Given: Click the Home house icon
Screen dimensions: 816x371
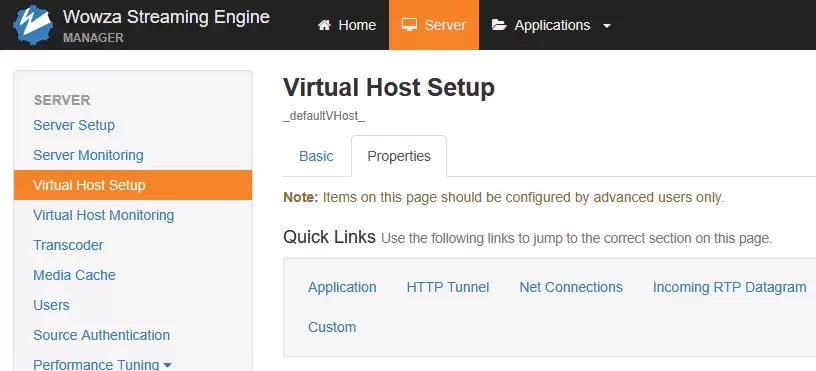Looking at the screenshot, I should tap(324, 25).
